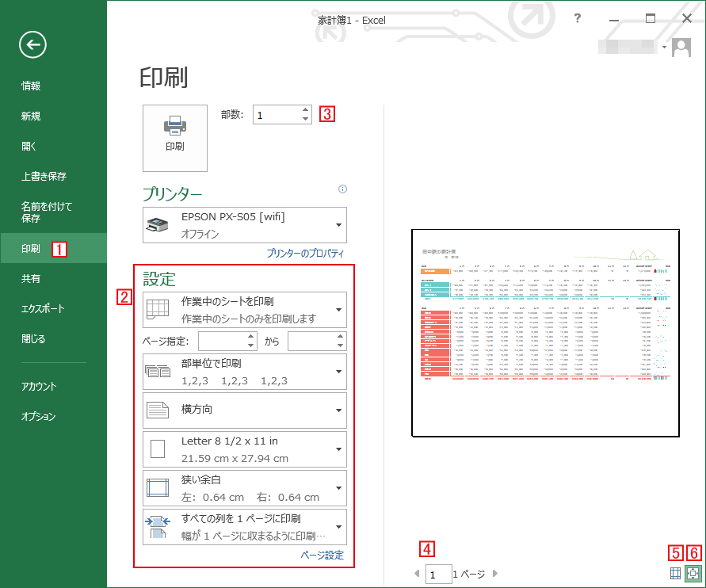This screenshot has height=588, width=706.
Task: Open 部単位で印刷 collation dropdown
Action: click(245, 372)
